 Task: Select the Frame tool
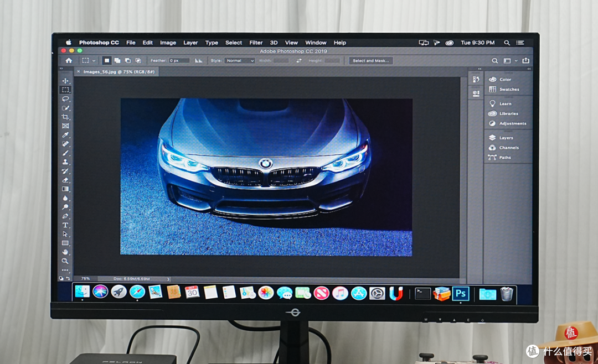pyautogui.click(x=65, y=126)
